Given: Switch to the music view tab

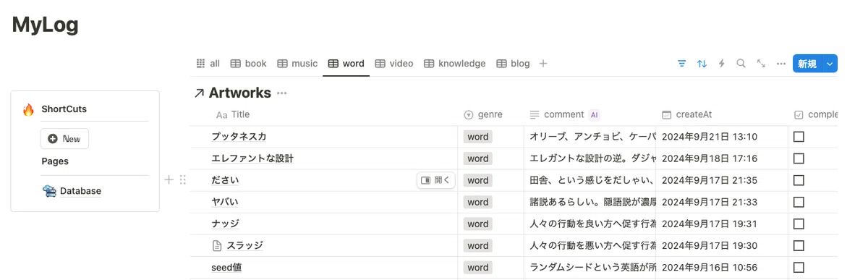Looking at the screenshot, I should click(298, 64).
